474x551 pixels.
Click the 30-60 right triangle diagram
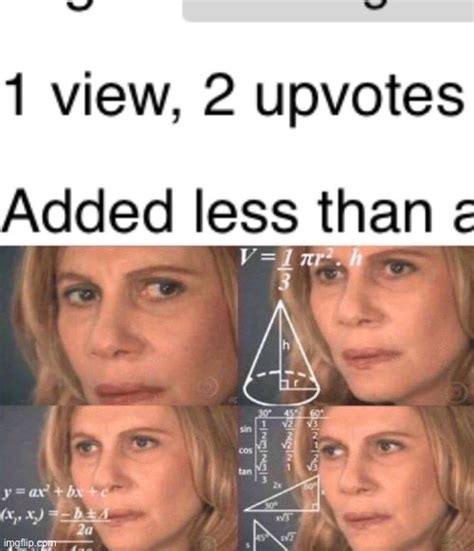(x=283, y=494)
